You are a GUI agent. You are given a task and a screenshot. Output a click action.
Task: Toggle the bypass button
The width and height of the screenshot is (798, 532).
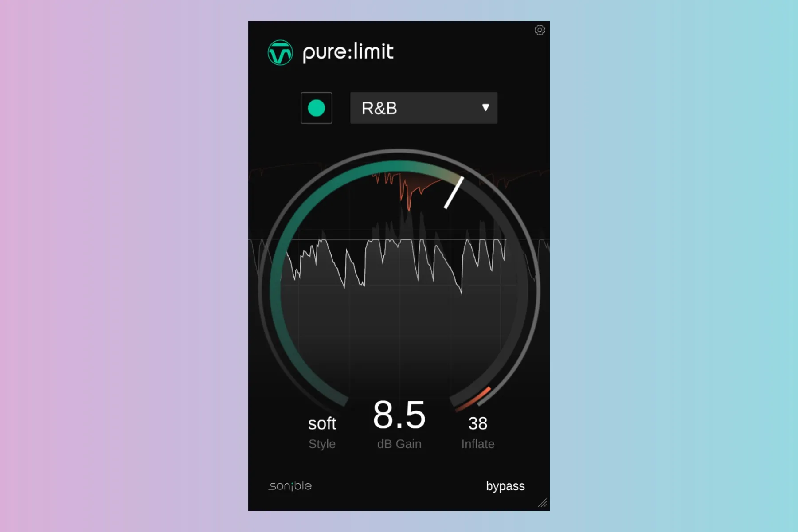pos(505,486)
